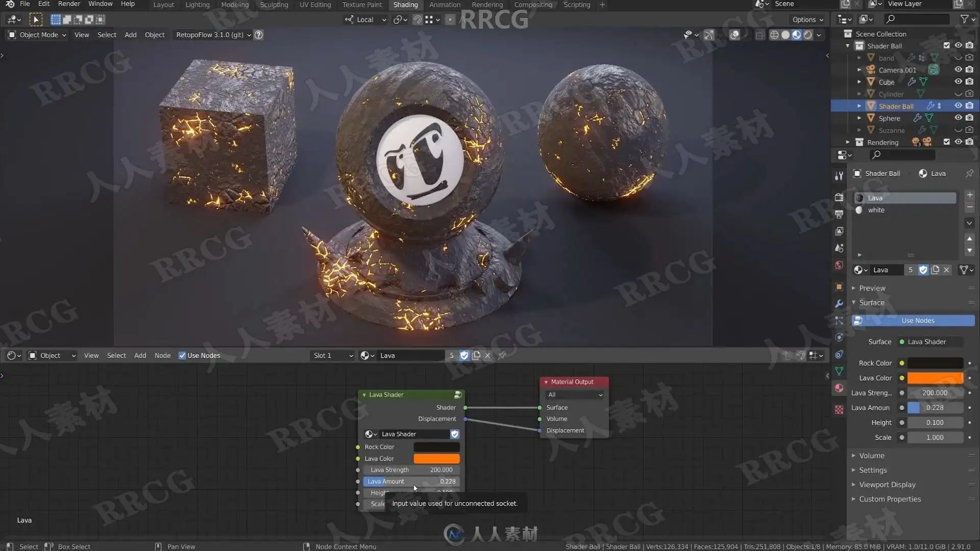The image size is (980, 551).
Task: Expand the Volume panel
Action: tap(871, 456)
